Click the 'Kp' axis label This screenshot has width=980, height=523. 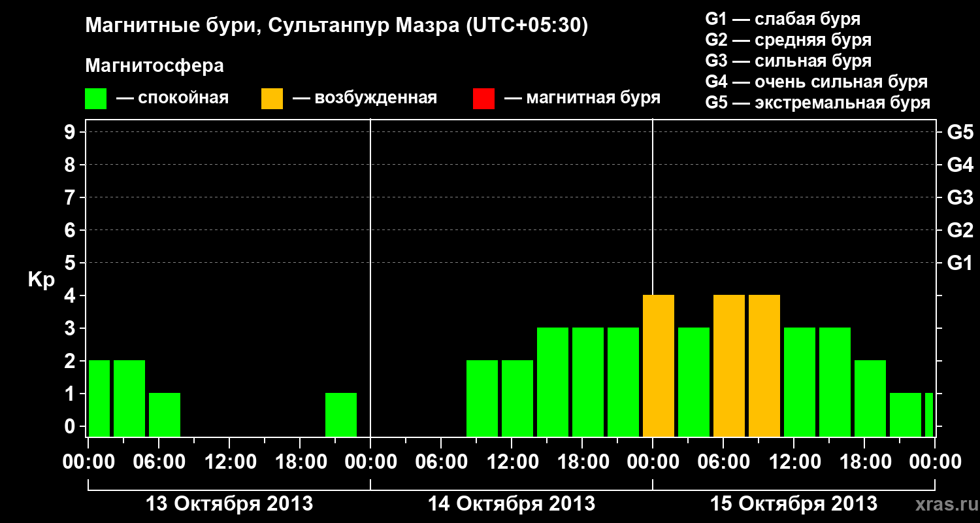(41, 280)
